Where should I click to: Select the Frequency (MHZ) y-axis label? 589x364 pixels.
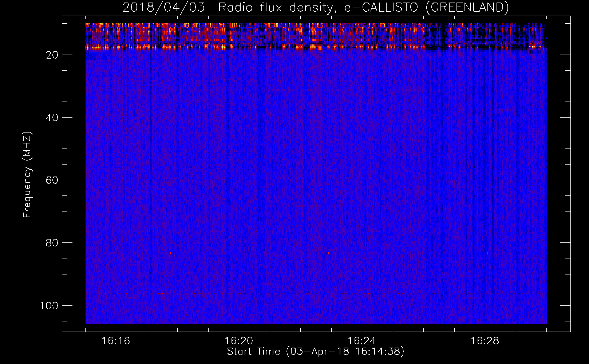click(27, 175)
